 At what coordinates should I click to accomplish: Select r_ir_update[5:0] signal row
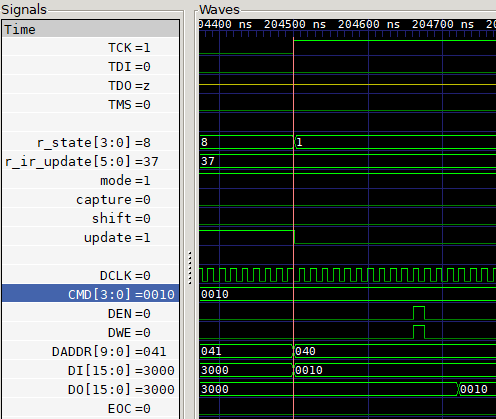pyautogui.click(x=91, y=162)
